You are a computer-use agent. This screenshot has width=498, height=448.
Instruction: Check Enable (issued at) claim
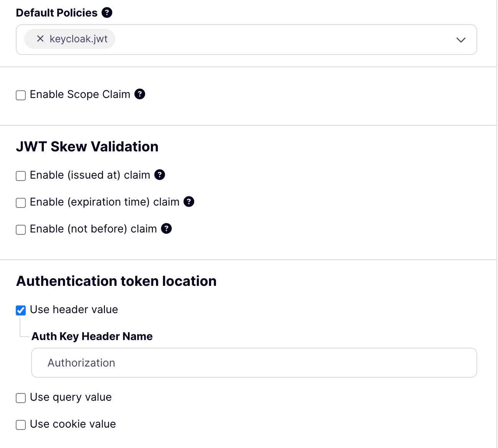[x=20, y=176]
